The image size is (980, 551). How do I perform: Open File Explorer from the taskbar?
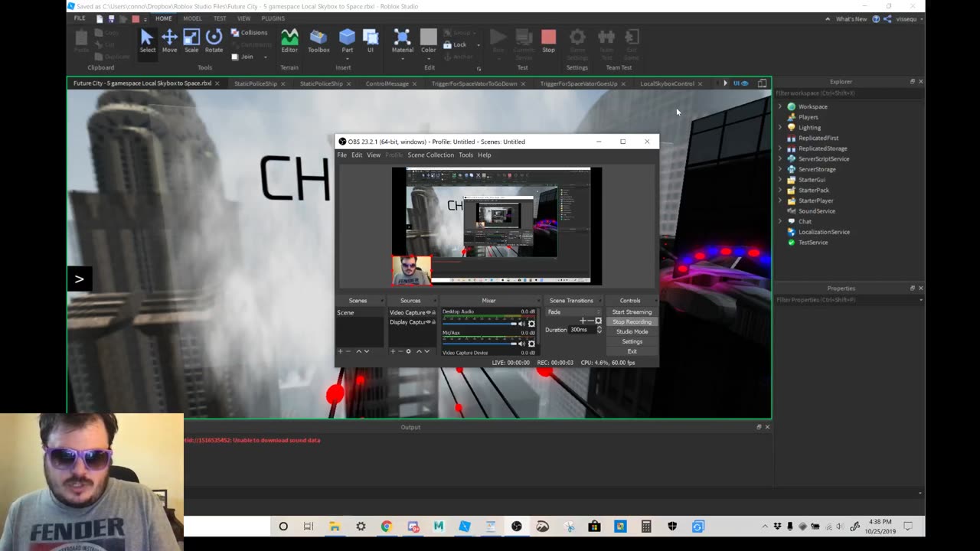click(335, 527)
